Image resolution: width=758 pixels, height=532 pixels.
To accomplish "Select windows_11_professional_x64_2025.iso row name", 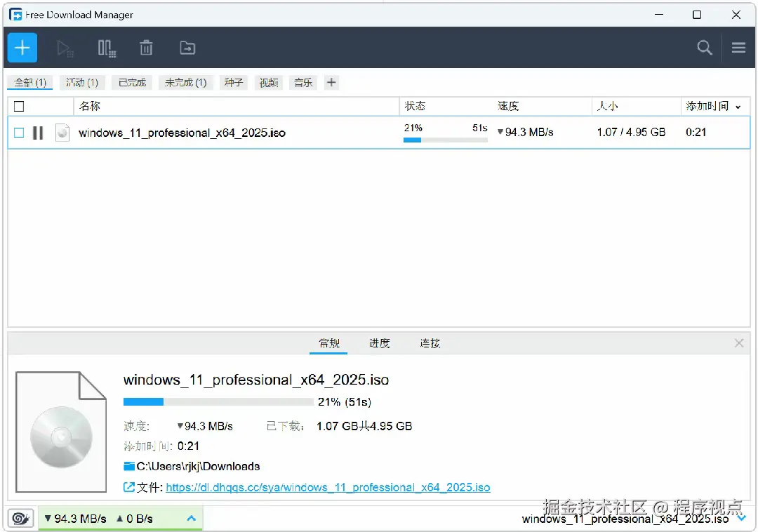I will click(182, 133).
